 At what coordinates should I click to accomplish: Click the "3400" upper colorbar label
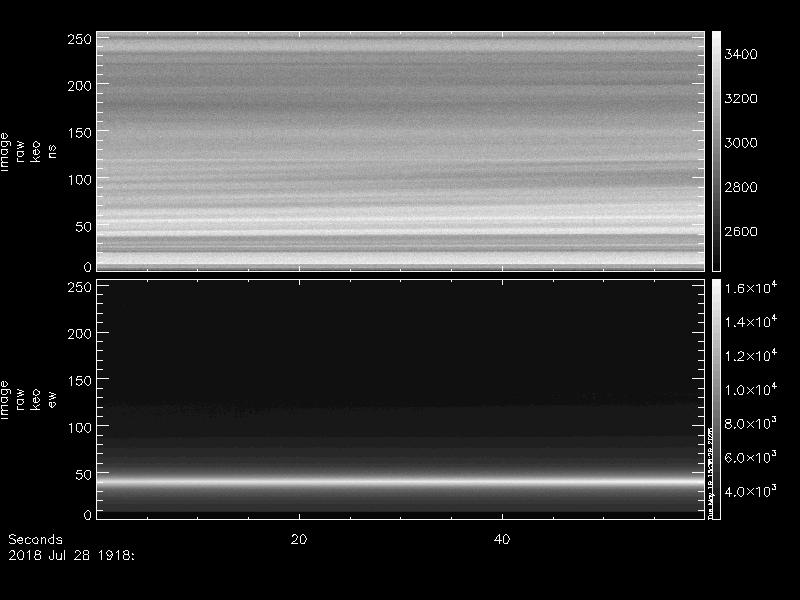741,54
